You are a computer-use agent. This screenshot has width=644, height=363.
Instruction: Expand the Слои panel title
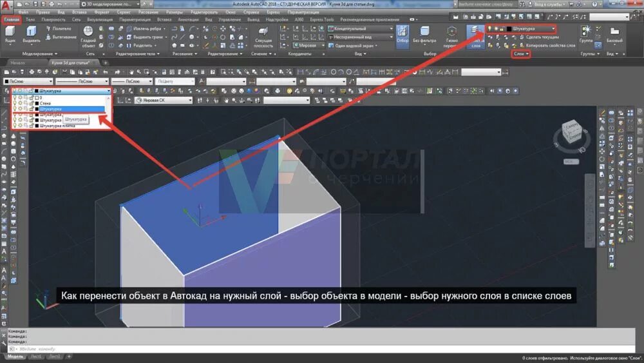tap(521, 54)
